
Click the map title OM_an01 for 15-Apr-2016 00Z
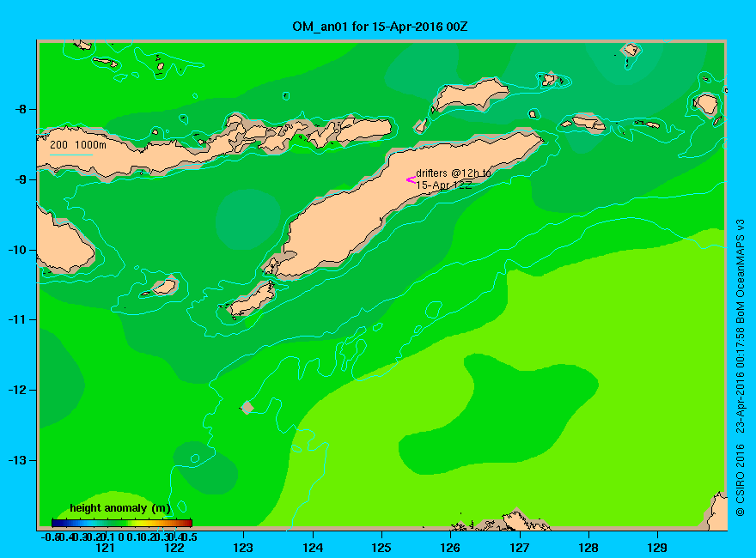380,27
